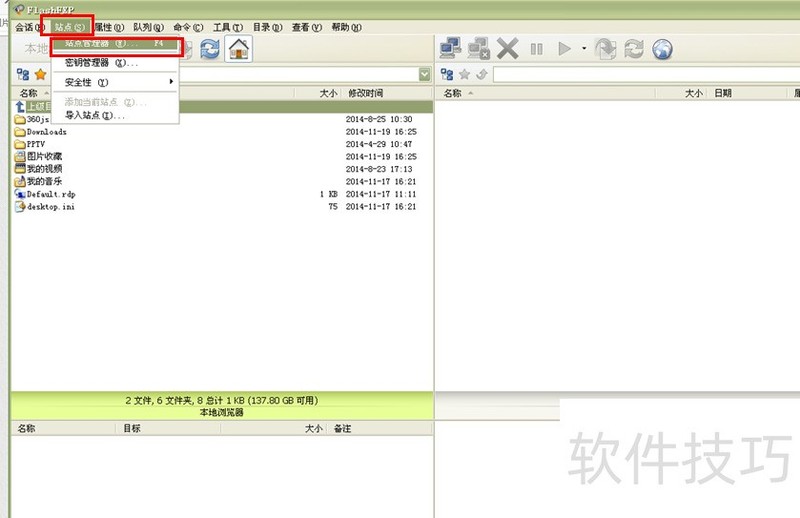Sort the local list by 名称 column
The width and height of the screenshot is (800, 518).
click(x=31, y=93)
